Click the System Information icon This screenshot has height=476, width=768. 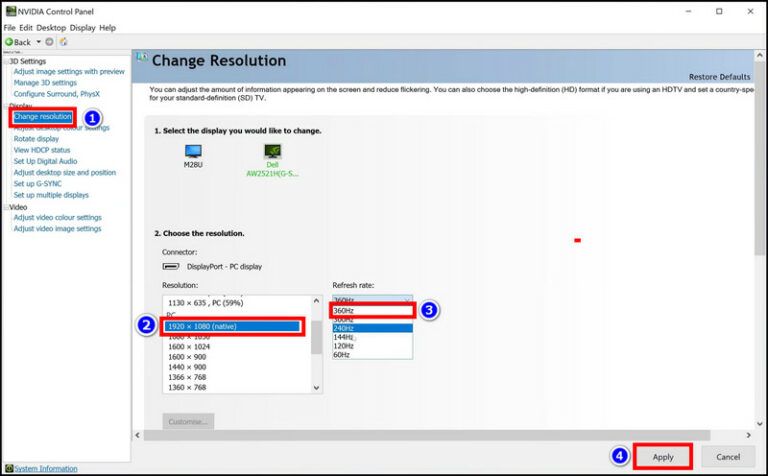(8, 468)
